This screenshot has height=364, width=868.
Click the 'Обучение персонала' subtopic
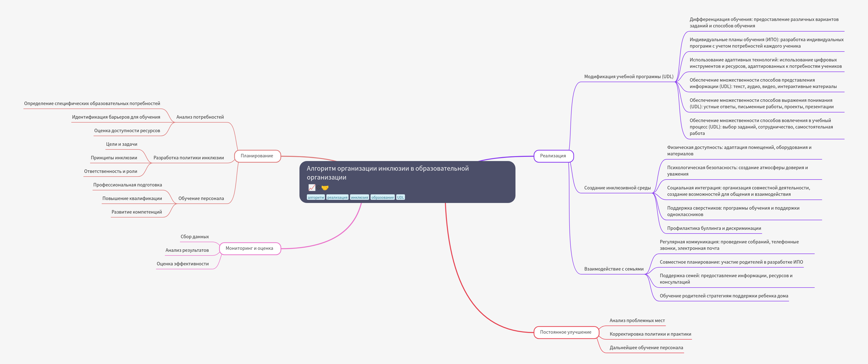[x=201, y=199]
